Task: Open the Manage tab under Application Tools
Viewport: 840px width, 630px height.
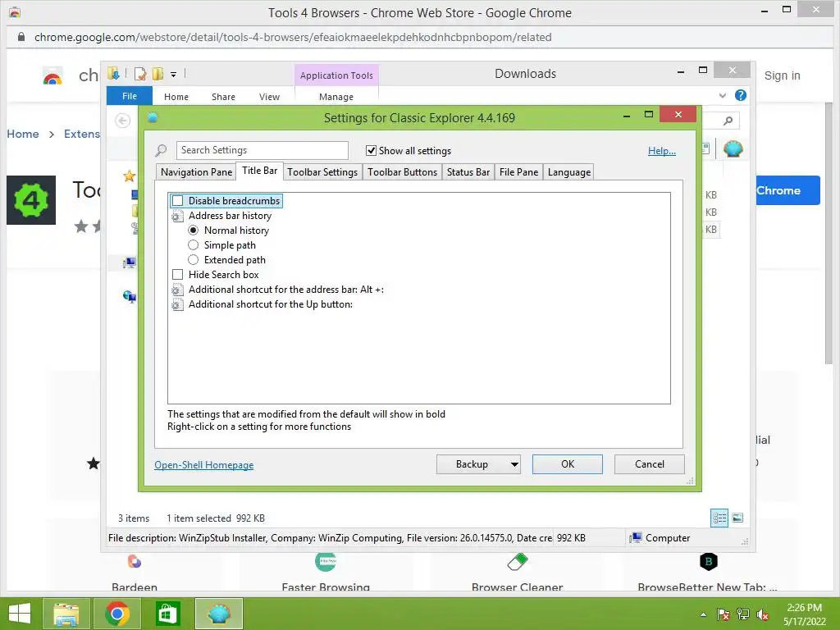Action: point(336,97)
